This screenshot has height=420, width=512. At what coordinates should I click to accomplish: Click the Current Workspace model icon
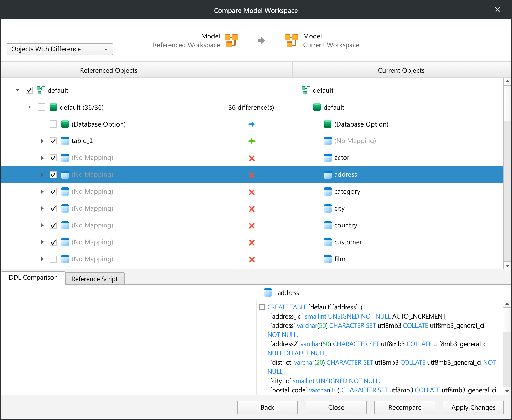pyautogui.click(x=291, y=40)
